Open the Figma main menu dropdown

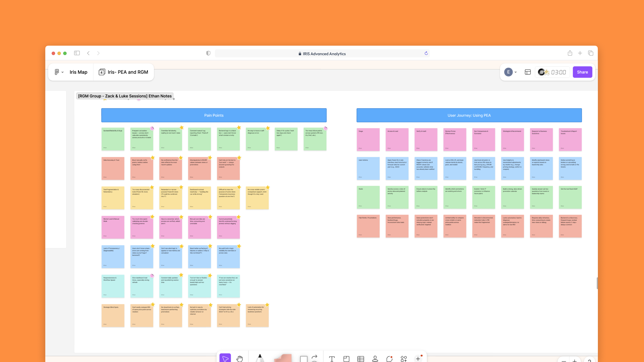pos(59,72)
